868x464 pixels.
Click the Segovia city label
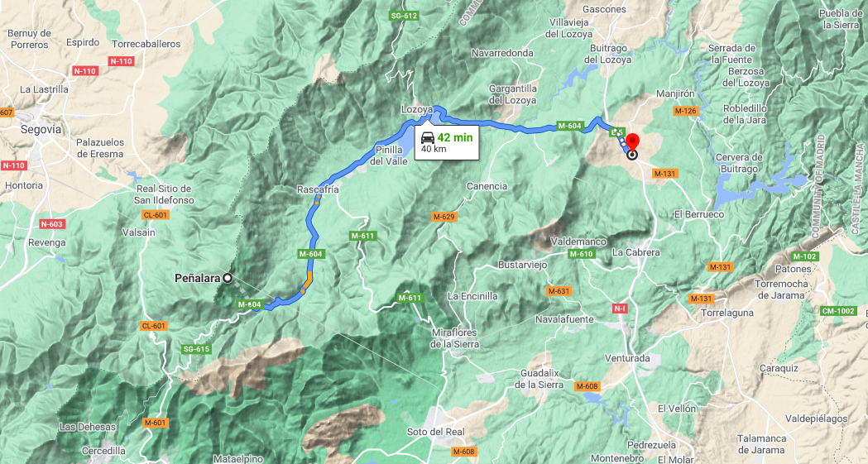pyautogui.click(x=41, y=129)
